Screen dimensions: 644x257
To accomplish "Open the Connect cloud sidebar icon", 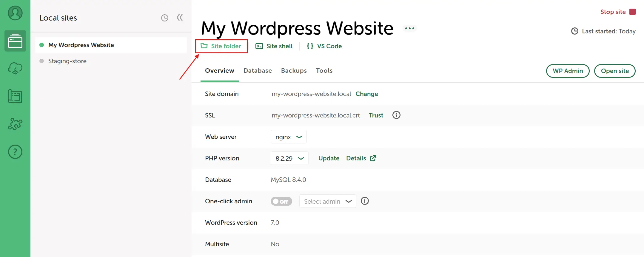I will point(15,68).
